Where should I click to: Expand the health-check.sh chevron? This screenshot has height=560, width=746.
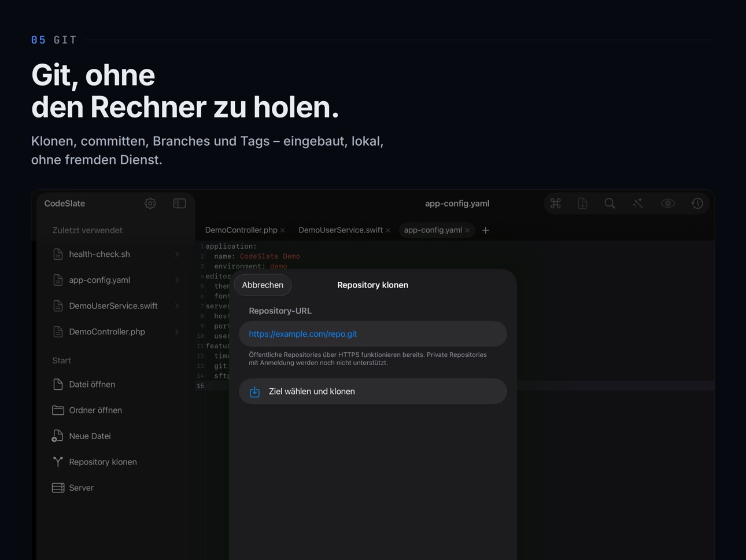tap(177, 255)
